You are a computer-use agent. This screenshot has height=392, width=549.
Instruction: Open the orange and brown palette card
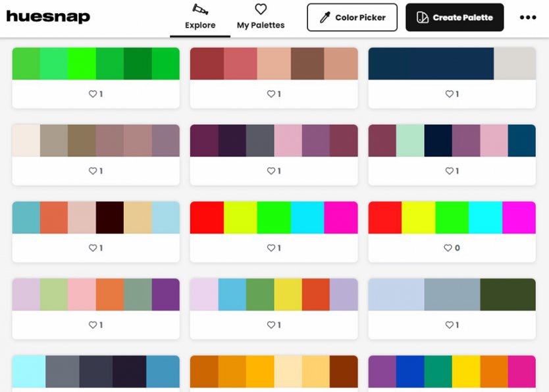[274, 372]
